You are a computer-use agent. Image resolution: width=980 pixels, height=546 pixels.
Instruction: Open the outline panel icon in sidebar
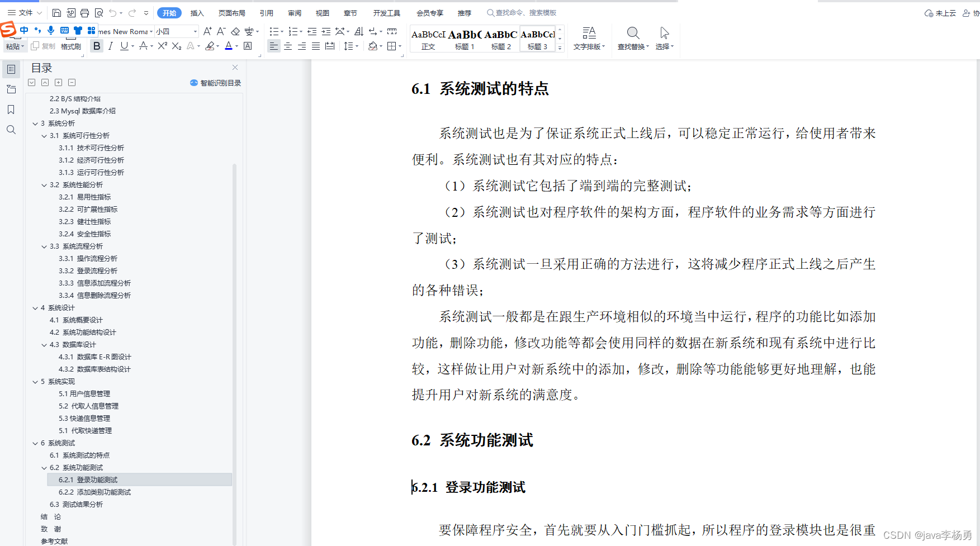point(11,69)
